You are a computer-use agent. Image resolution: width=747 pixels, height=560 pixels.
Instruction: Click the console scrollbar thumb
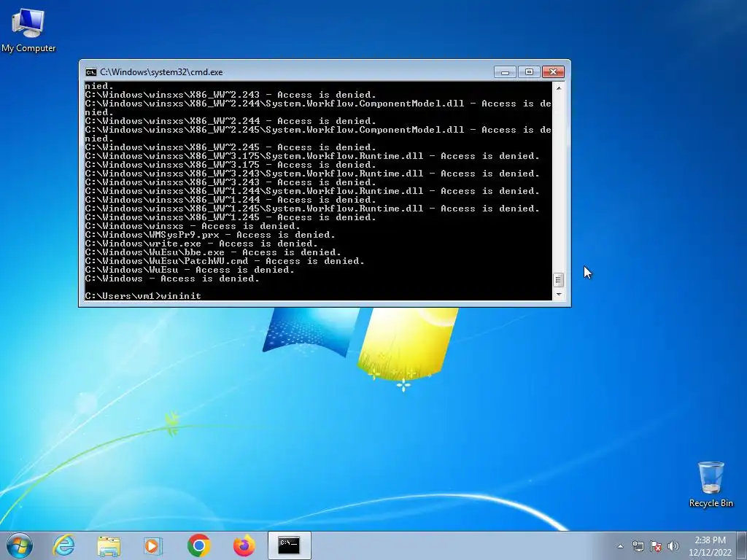pos(558,279)
